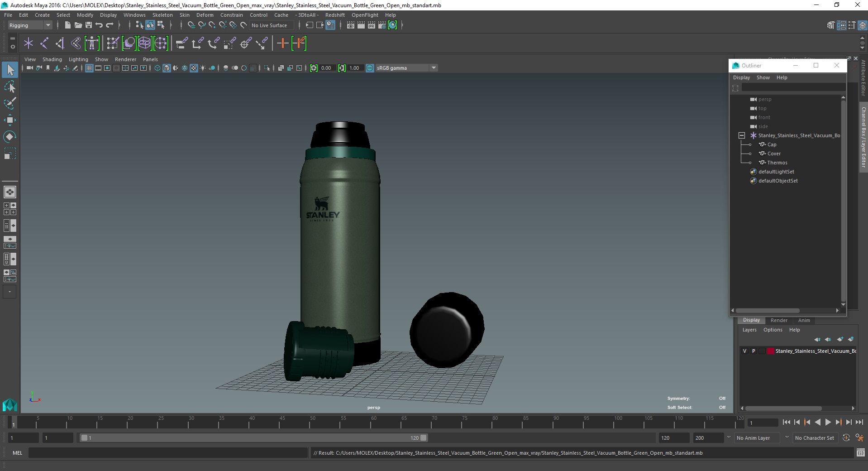
Task: Open the viewport Shading menu
Action: (x=52, y=59)
